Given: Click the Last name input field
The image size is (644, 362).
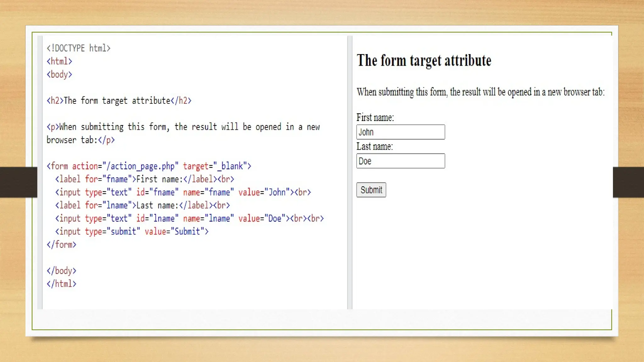Looking at the screenshot, I should (x=400, y=161).
